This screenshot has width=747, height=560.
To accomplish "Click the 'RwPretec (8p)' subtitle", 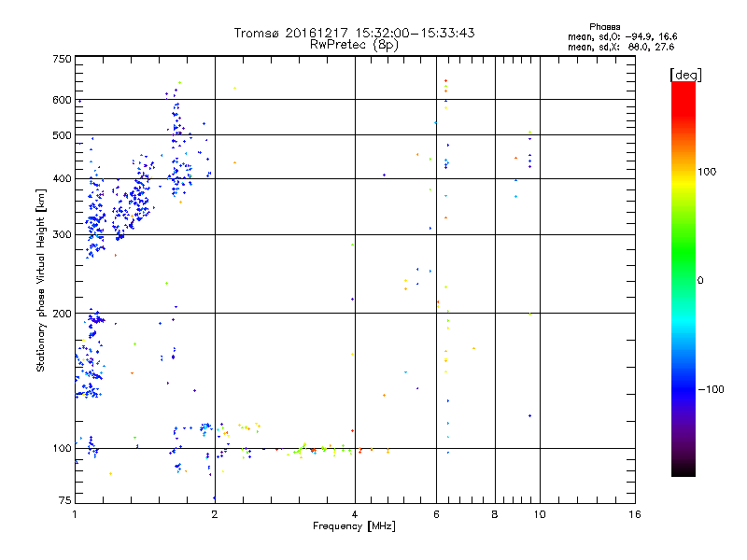I will click(354, 45).
